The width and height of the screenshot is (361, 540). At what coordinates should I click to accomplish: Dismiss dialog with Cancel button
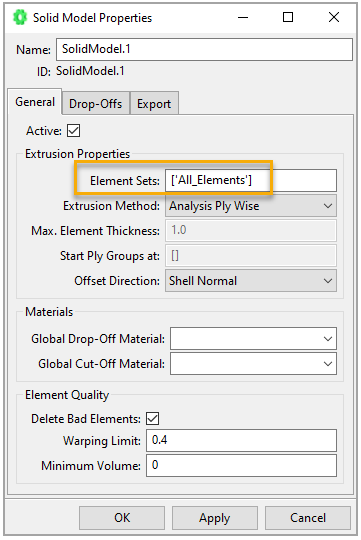pos(308,518)
